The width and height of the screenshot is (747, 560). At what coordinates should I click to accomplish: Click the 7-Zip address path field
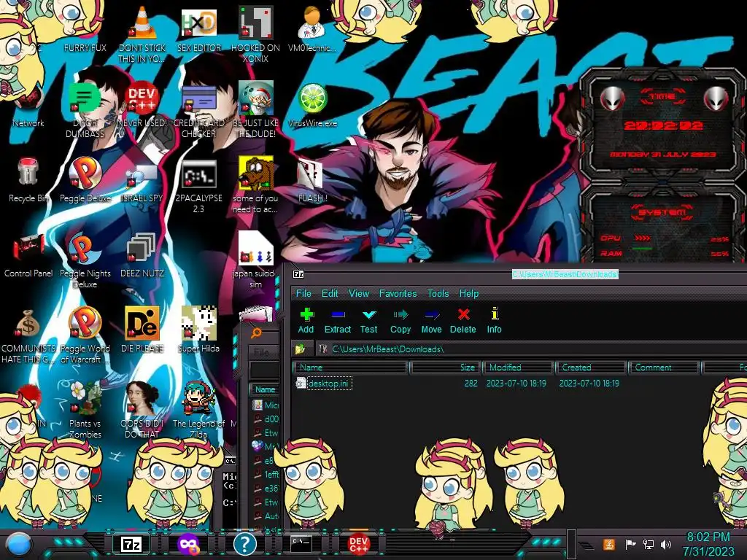click(x=531, y=349)
